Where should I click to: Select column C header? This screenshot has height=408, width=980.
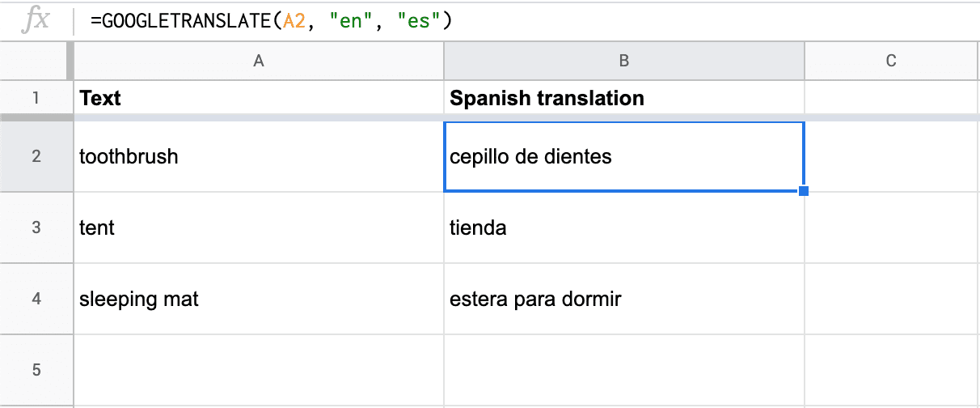point(892,61)
